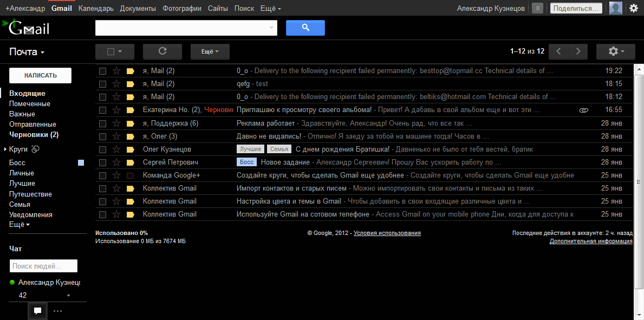Viewport: 644px width, 320px height.
Task: Toggle importance marker on Екатерина Но. message
Action: (131, 110)
